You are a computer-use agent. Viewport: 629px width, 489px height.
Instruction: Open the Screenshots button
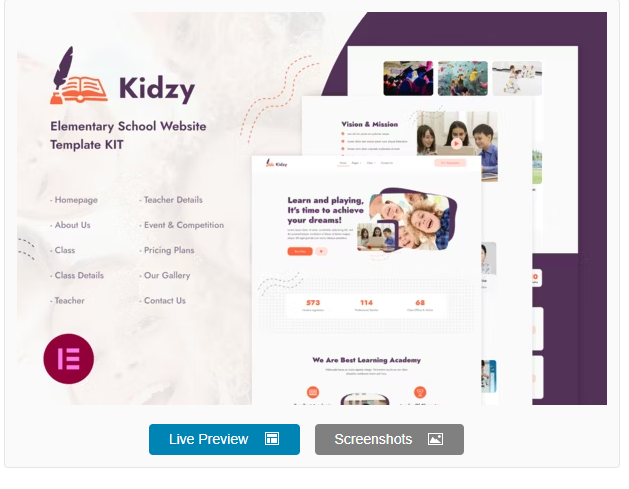[x=389, y=439]
